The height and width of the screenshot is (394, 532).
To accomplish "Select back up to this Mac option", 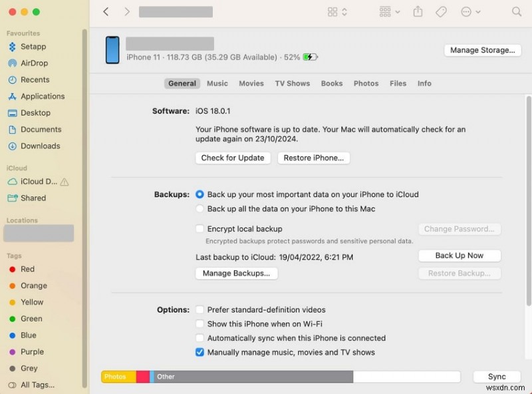I will tap(200, 209).
